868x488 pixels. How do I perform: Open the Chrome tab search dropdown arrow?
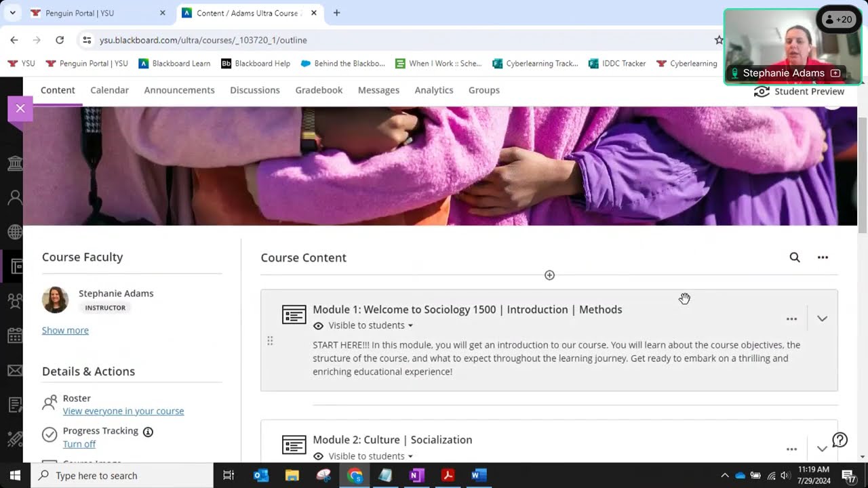[x=12, y=13]
